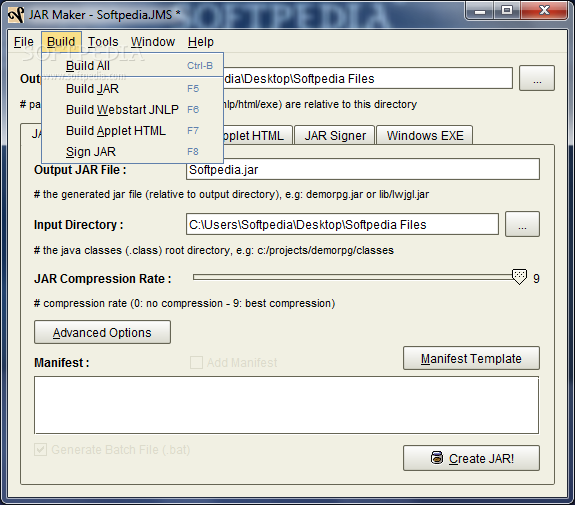Click the JAR Compression Rate slider thumb
The height and width of the screenshot is (505, 575).
click(519, 277)
